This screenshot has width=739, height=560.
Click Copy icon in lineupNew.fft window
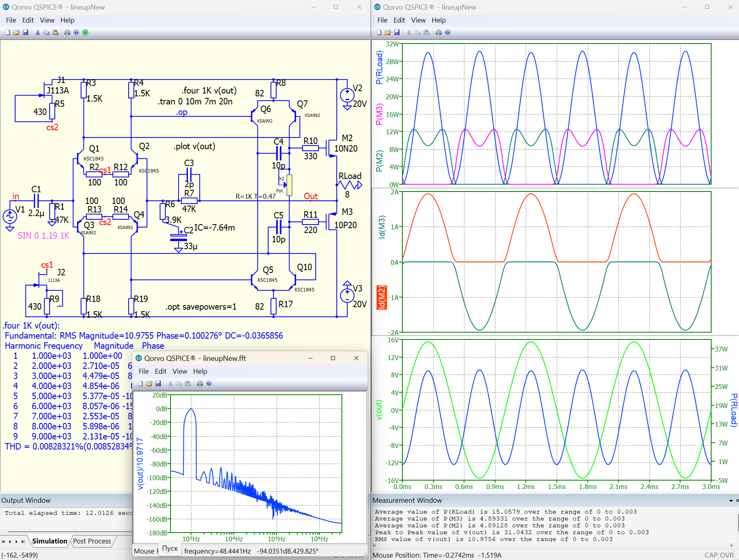tap(179, 384)
